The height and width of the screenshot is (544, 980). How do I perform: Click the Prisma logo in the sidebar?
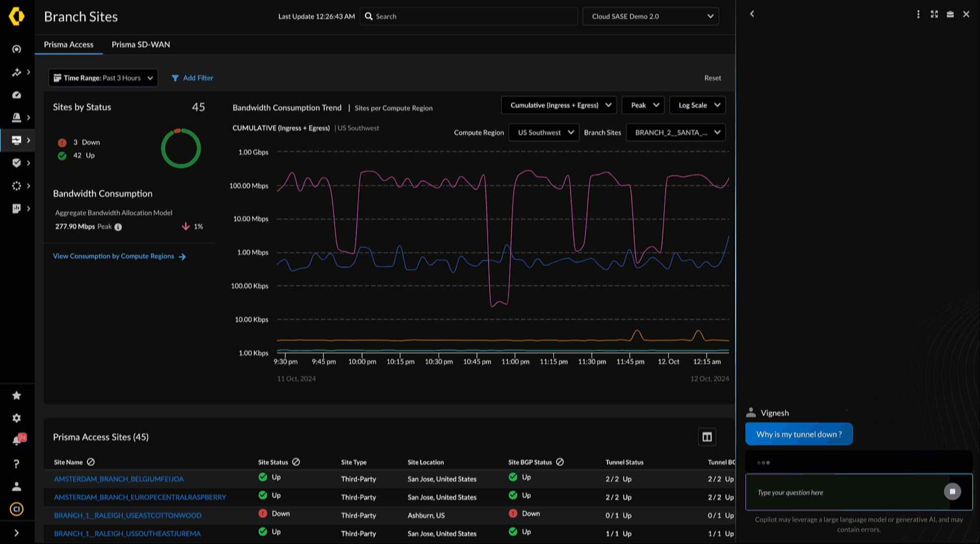16,16
